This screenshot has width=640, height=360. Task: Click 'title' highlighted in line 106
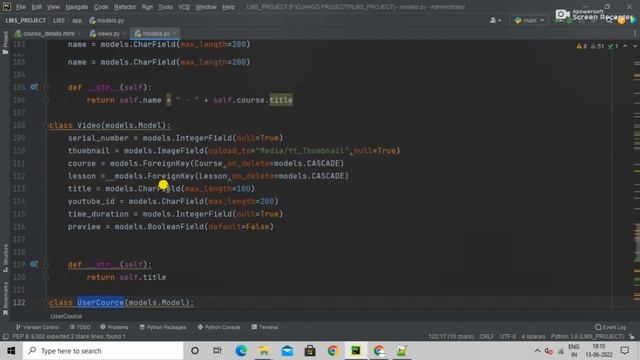click(281, 100)
